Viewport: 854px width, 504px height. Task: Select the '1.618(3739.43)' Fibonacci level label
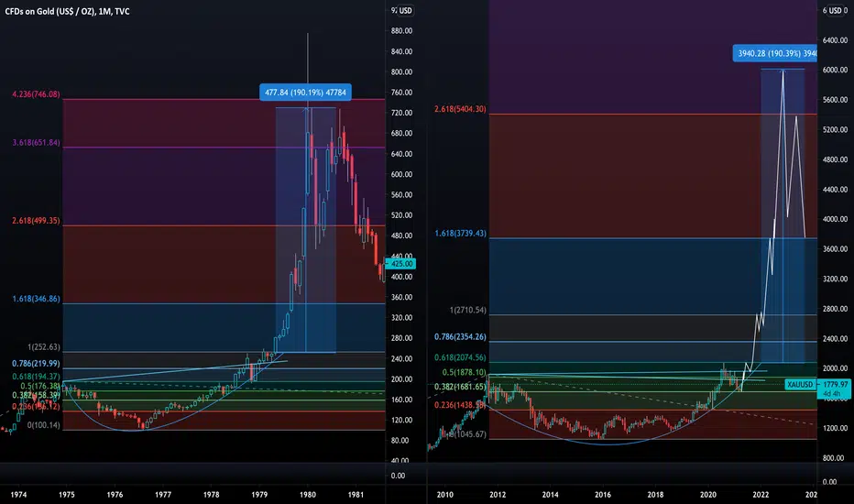[x=460, y=233]
